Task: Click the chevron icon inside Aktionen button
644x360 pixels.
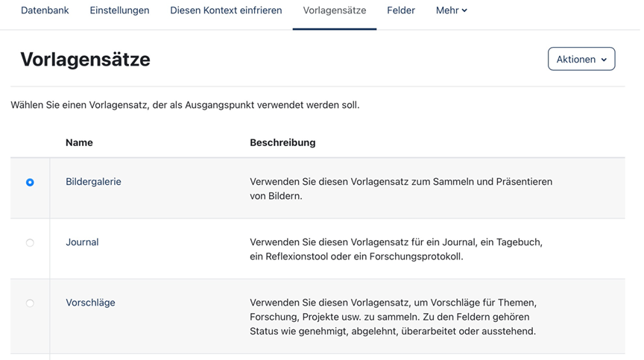Action: tap(604, 60)
